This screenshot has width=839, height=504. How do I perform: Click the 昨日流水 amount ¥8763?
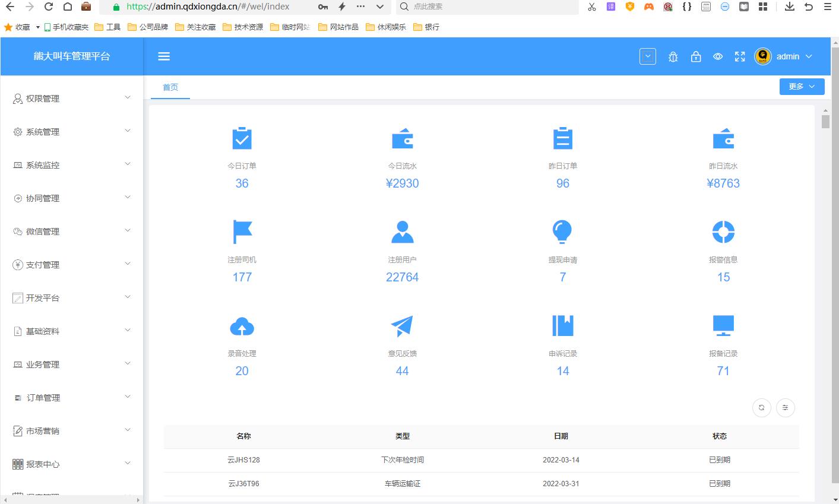[x=723, y=183]
